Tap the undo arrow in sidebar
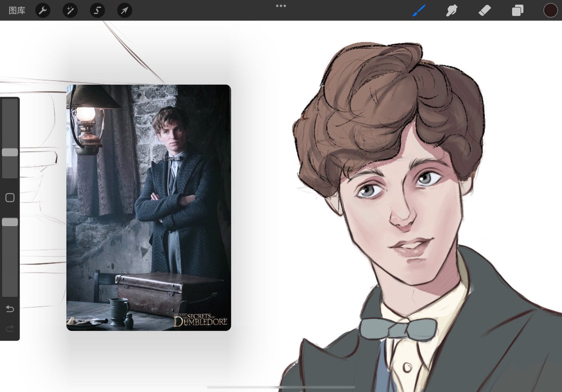Image resolution: width=562 pixels, height=392 pixels. [10, 309]
